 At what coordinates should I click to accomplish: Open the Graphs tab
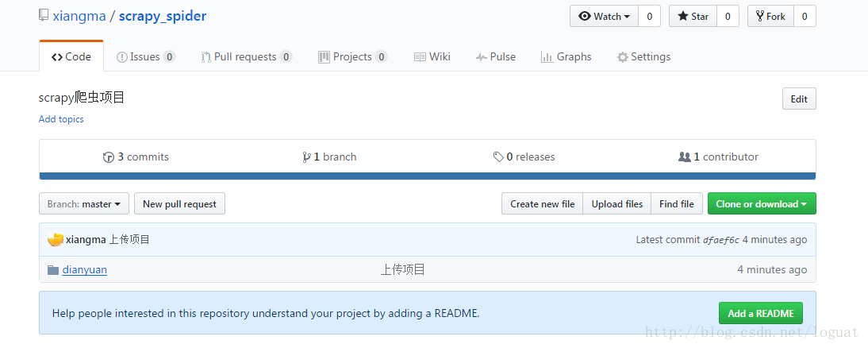pos(567,56)
